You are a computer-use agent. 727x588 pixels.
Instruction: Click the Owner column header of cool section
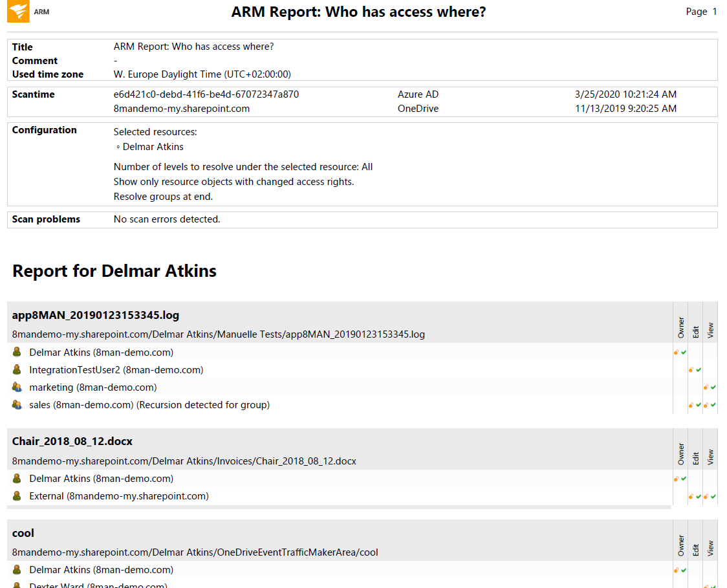pos(680,545)
